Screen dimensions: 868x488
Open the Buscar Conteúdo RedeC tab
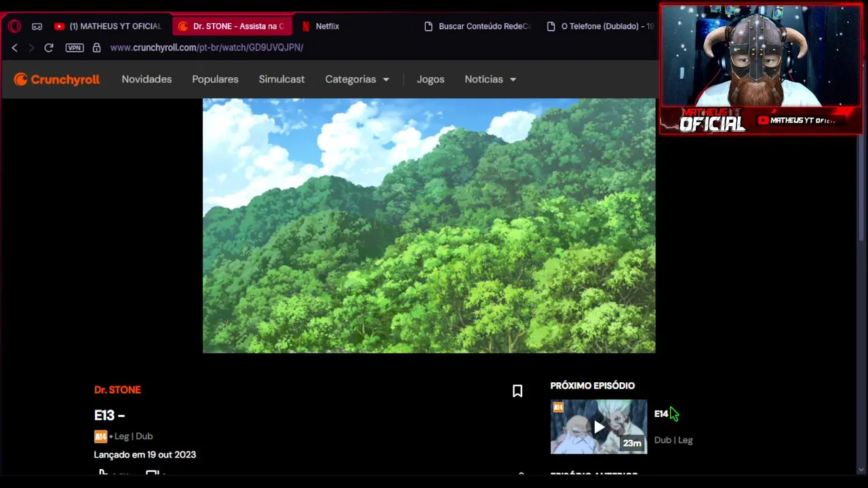click(x=477, y=26)
